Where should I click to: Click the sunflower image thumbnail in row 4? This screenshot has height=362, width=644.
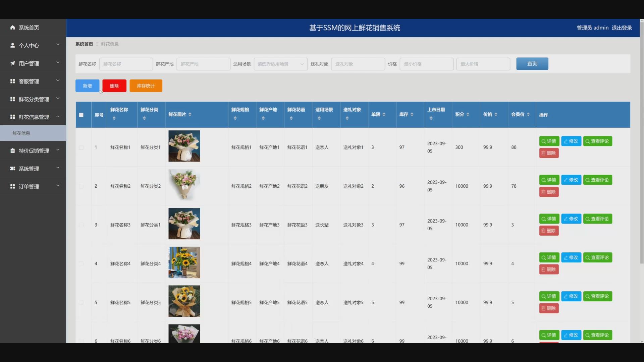[x=184, y=262]
